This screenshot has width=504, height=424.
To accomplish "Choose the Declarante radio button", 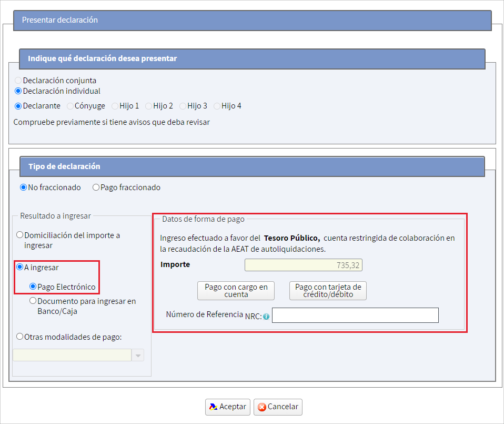I will click(18, 106).
